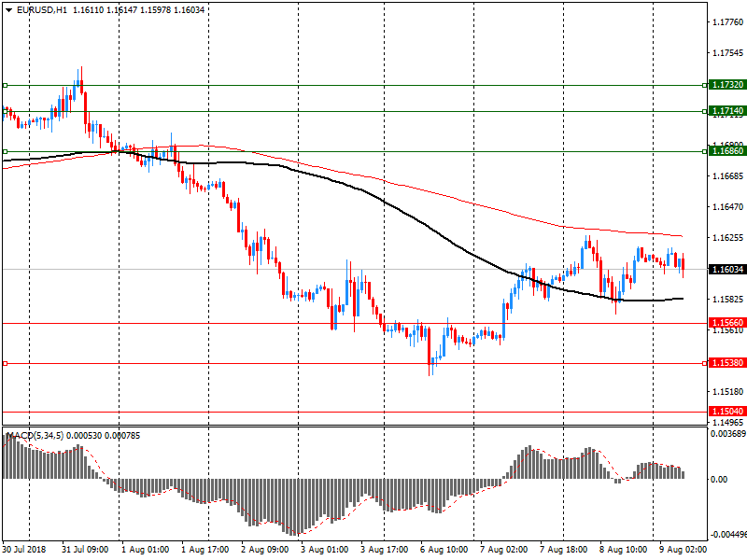
Task: Select the 1.16255 price axis value
Action: coord(727,238)
